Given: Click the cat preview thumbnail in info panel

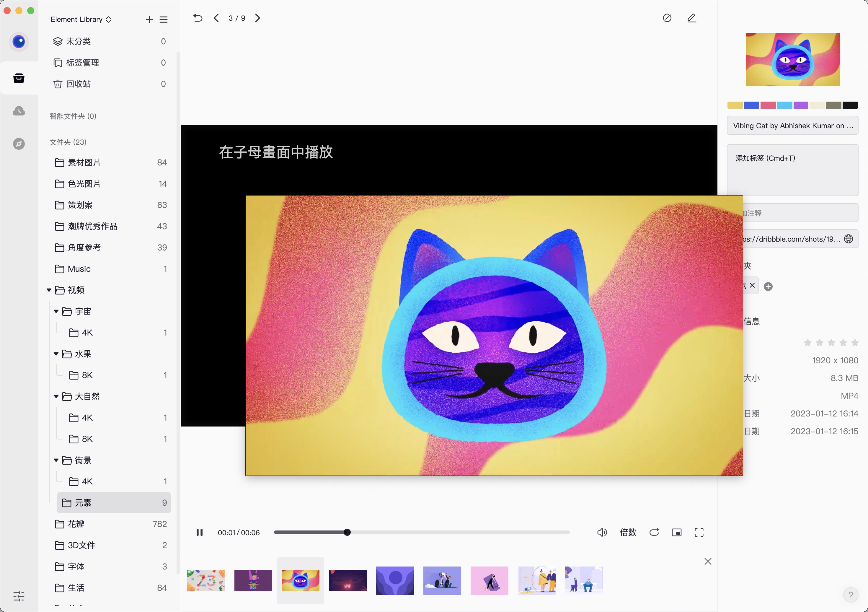Looking at the screenshot, I should point(793,59).
